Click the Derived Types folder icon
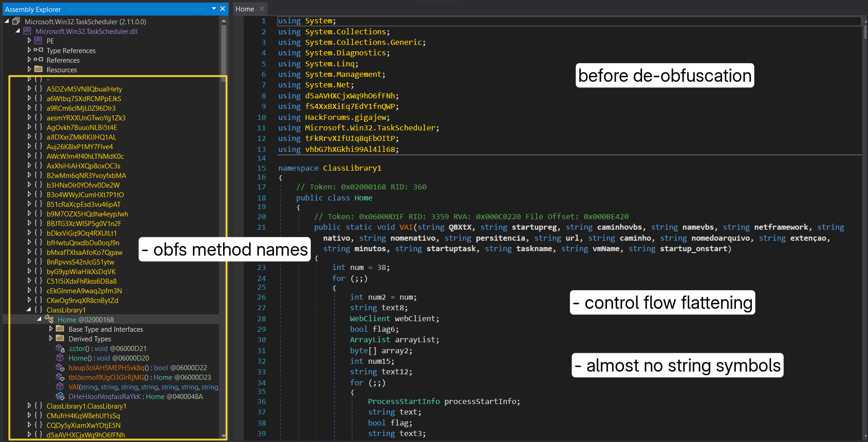868x442 pixels. 60,339
